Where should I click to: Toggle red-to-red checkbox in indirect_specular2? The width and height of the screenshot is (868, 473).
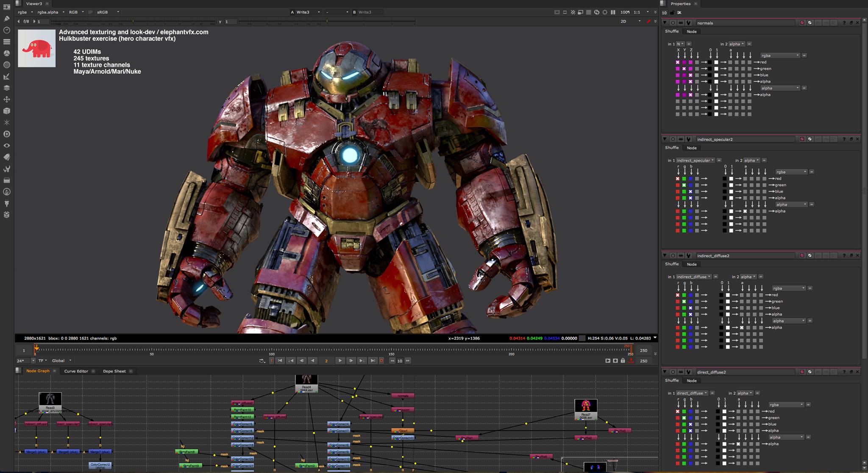pos(678,179)
